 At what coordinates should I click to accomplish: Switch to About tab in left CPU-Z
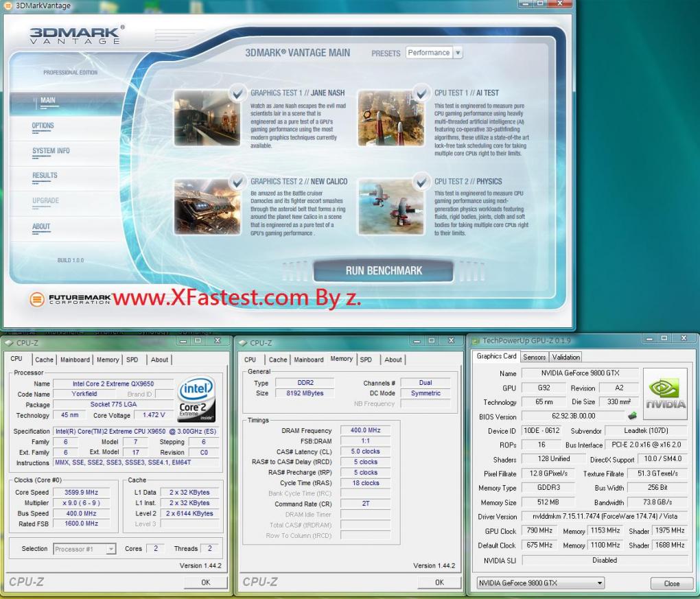click(x=159, y=360)
